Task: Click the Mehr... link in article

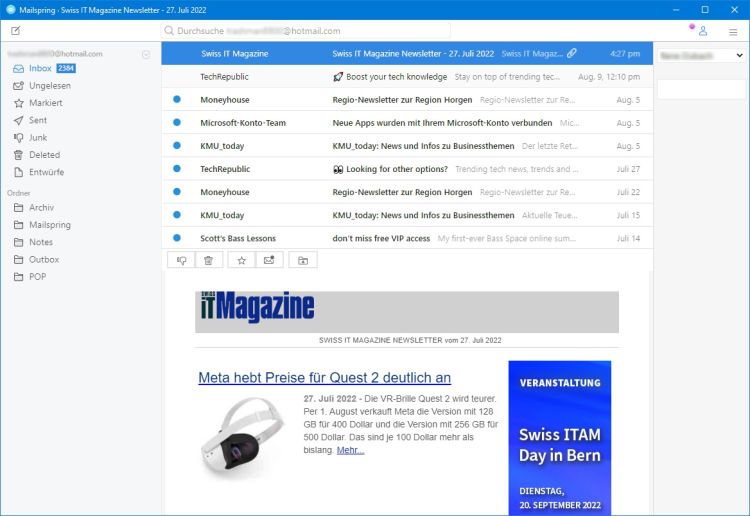Action: coord(350,450)
